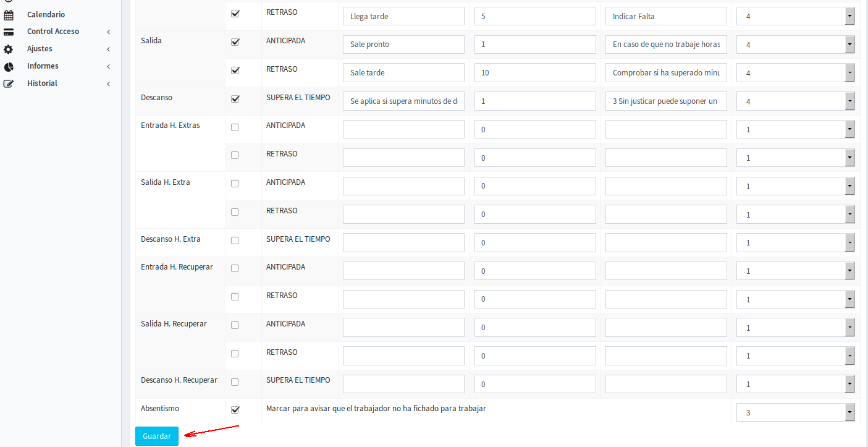Click the Comprobar si ha superado field
This screenshot has width=868, height=447.
click(666, 73)
